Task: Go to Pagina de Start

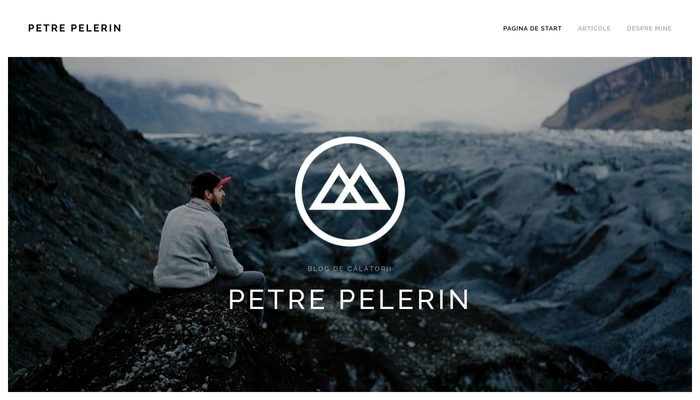Action: click(532, 28)
